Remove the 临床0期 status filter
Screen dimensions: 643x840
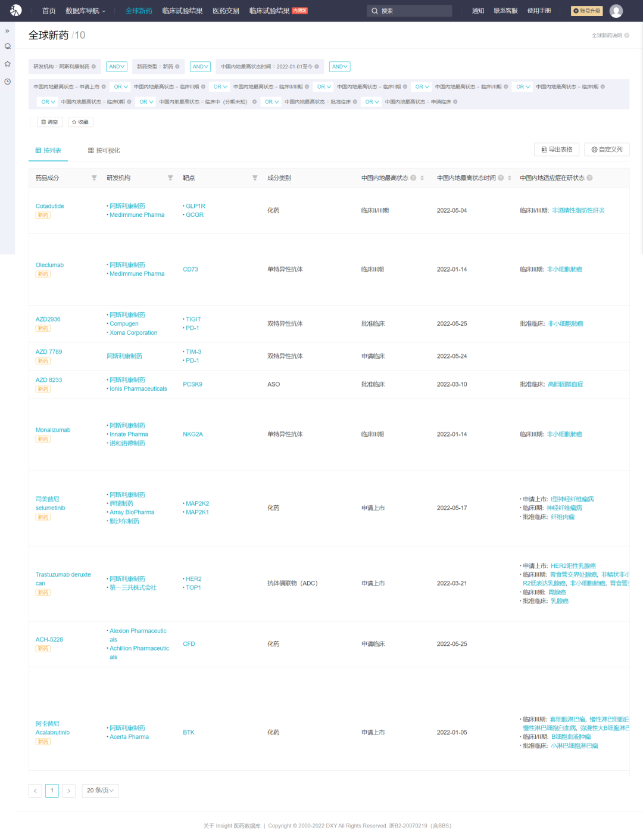pos(129,102)
